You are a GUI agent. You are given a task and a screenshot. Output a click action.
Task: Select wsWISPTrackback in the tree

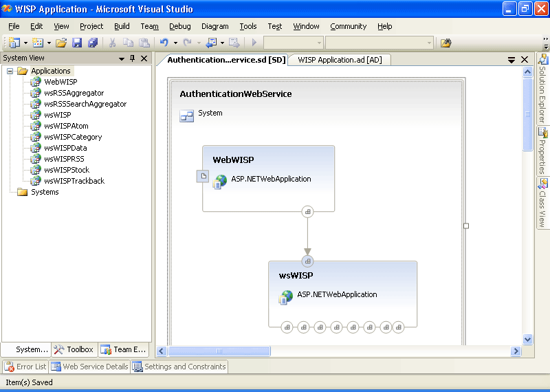74,181
